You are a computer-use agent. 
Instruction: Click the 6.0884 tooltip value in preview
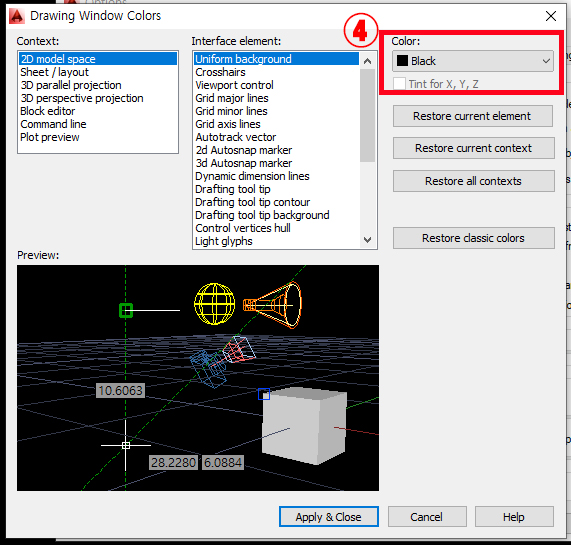223,462
